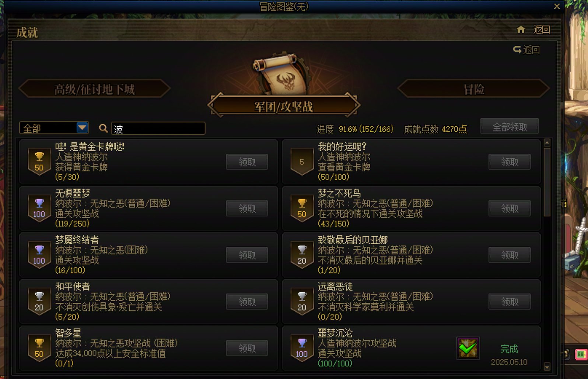Screen dimensions: 588x379
Task: Click the magnifier search icon
Action: (104, 128)
